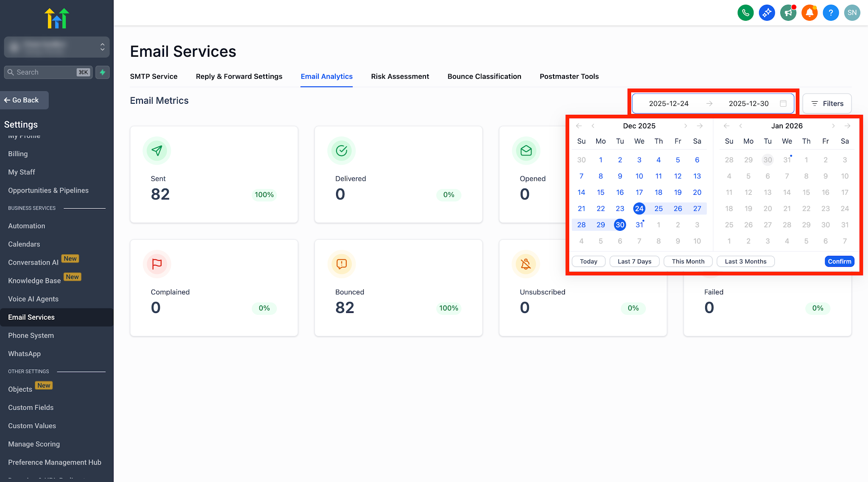The image size is (868, 482).
Task: Click the blue sparkle AI assistant icon
Action: (x=767, y=13)
